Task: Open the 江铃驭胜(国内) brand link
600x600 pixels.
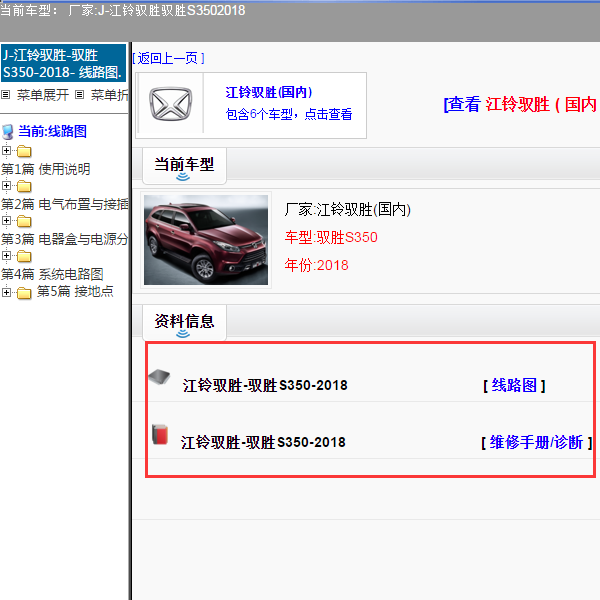Action: (x=268, y=92)
